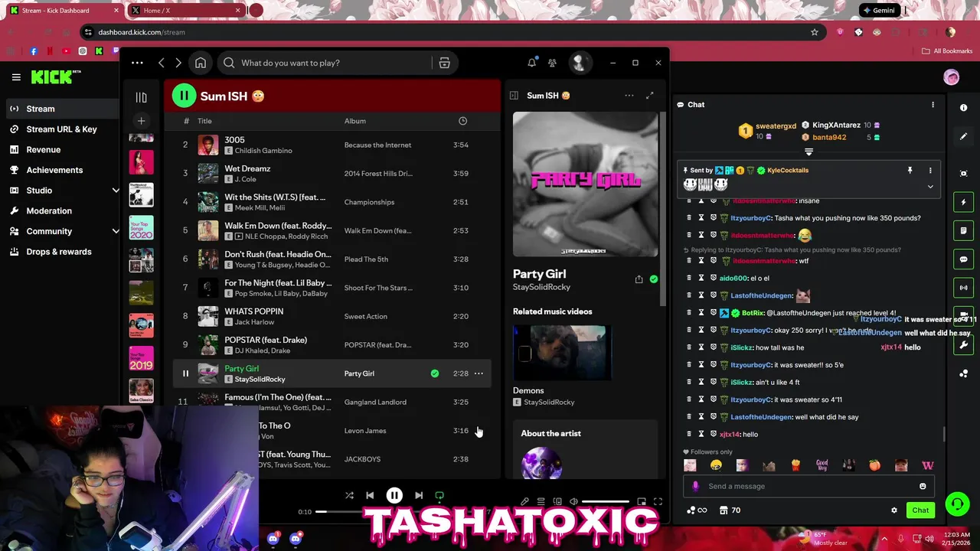Pause the Sum ISH playlist with green button
980x551 pixels.
tap(184, 96)
